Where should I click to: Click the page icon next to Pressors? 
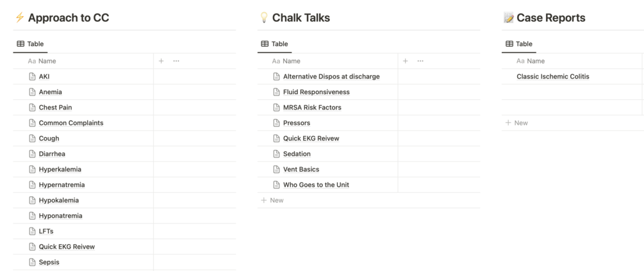(276, 123)
